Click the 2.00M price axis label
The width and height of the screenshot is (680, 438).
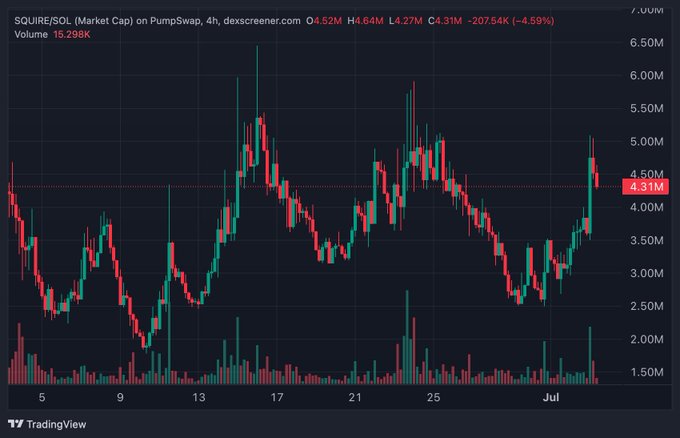646,339
